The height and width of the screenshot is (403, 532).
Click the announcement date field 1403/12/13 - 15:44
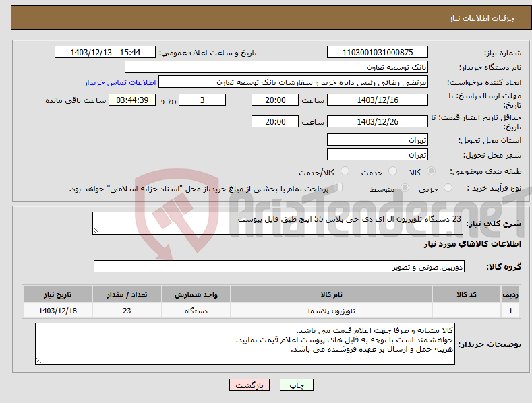tap(105, 53)
